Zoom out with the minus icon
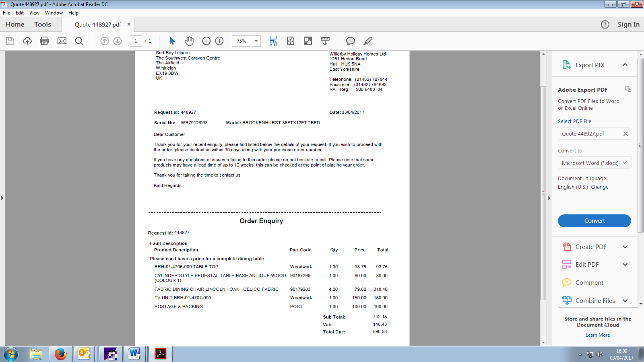Screen dimensions: 644x362 206,41
